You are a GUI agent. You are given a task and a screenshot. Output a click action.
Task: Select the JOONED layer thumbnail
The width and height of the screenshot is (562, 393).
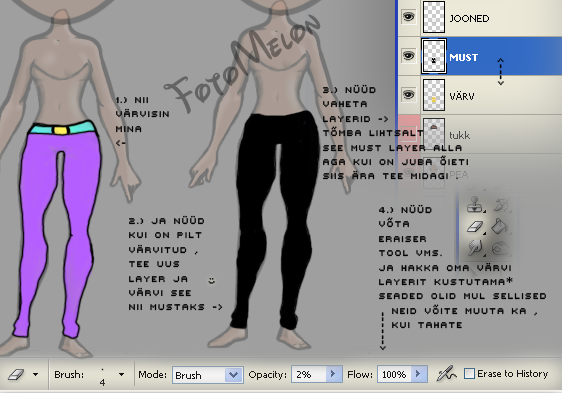pyautogui.click(x=434, y=16)
